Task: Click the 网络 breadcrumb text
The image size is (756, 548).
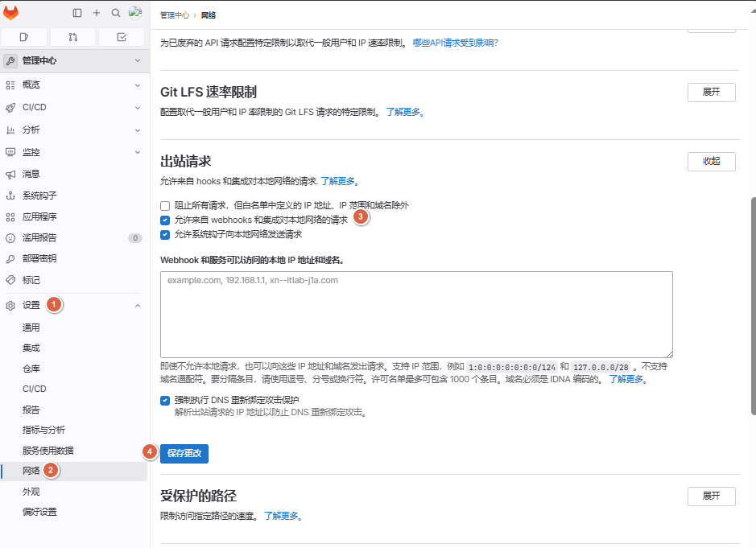Action: pos(209,15)
